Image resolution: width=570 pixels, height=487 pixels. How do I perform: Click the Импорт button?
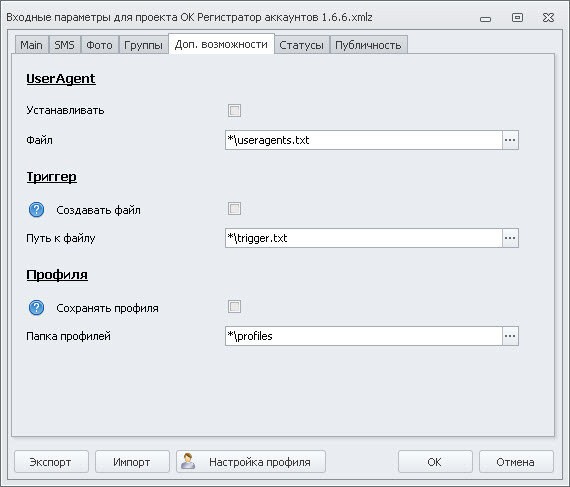pyautogui.click(x=132, y=462)
